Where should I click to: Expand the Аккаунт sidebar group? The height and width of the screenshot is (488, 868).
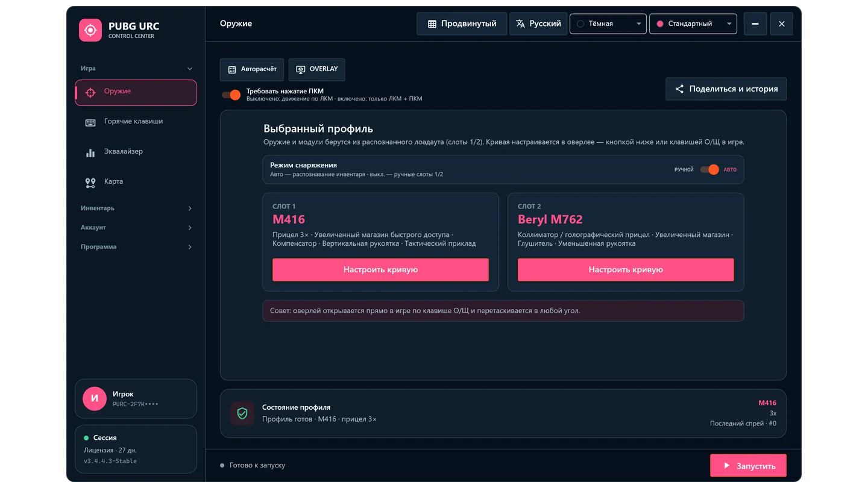point(136,228)
